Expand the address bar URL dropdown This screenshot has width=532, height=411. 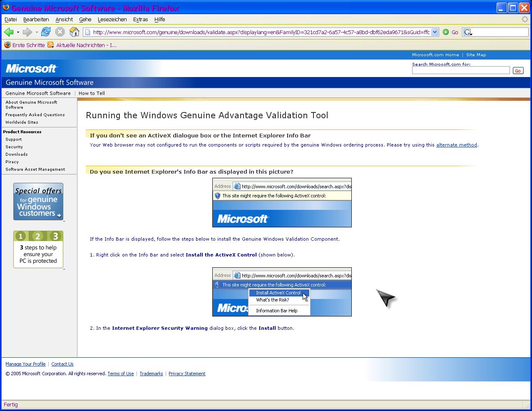click(x=435, y=32)
